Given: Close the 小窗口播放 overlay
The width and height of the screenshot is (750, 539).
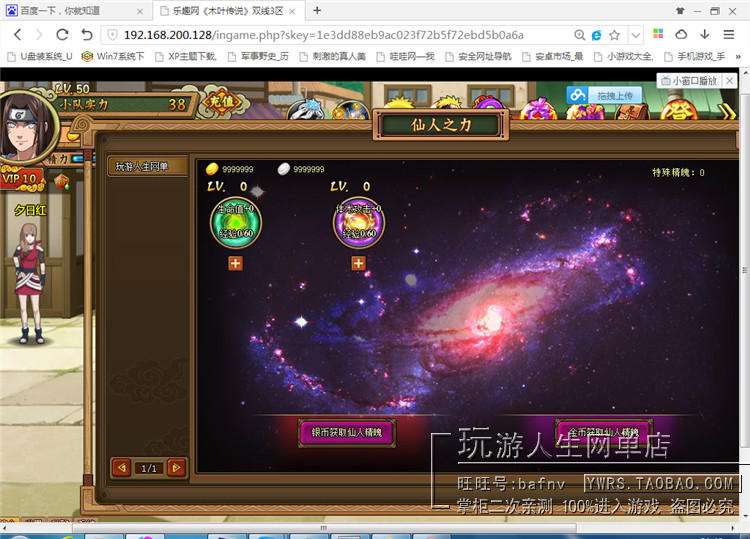Looking at the screenshot, I should pos(729,81).
